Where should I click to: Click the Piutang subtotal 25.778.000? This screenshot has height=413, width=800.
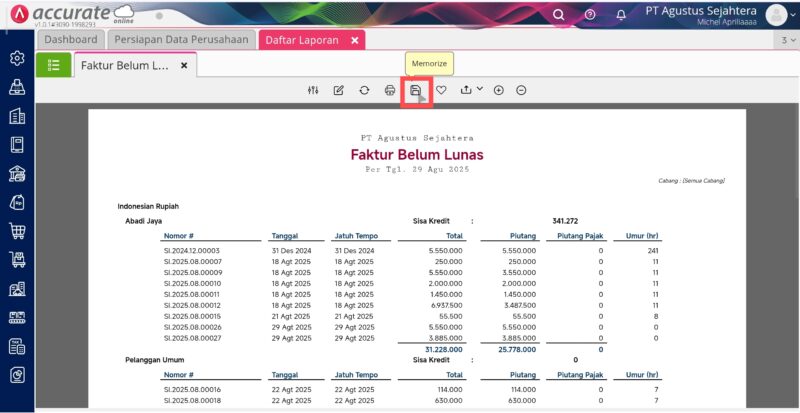(517, 350)
